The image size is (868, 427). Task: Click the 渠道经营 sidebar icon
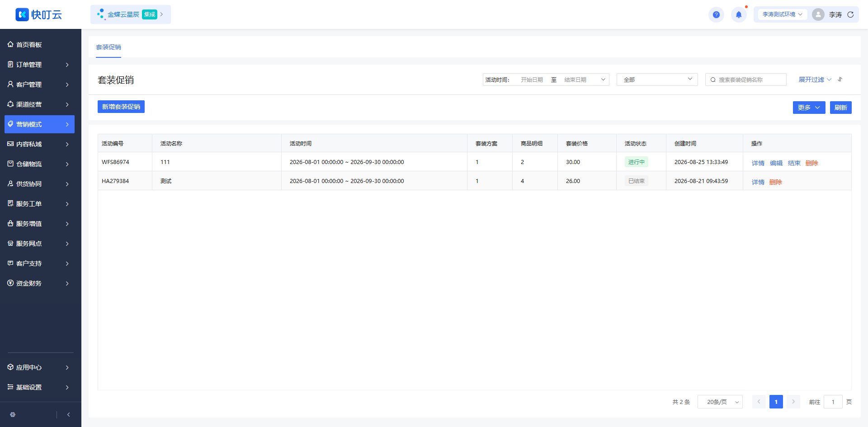click(x=10, y=104)
